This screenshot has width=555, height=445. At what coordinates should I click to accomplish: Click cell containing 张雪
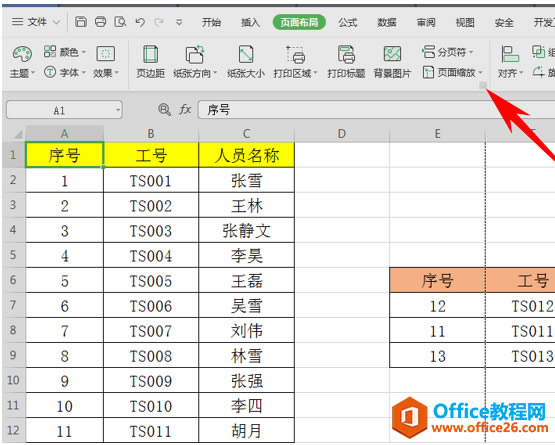247,180
